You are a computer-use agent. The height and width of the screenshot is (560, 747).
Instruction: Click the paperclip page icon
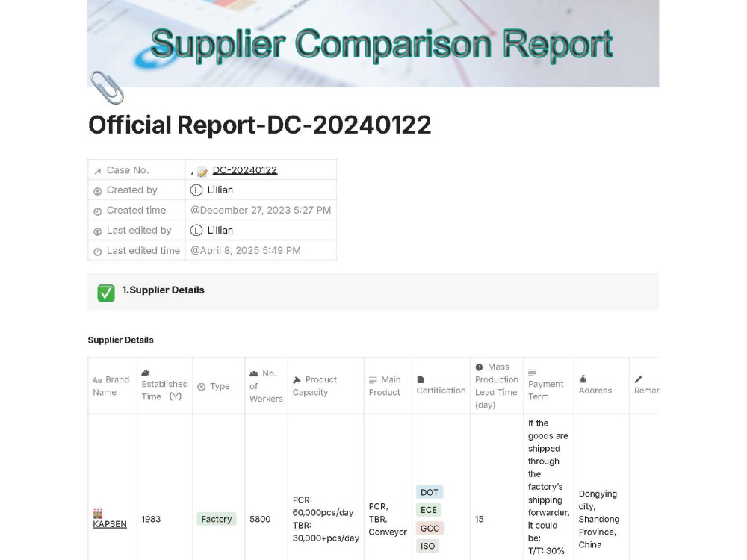[107, 87]
